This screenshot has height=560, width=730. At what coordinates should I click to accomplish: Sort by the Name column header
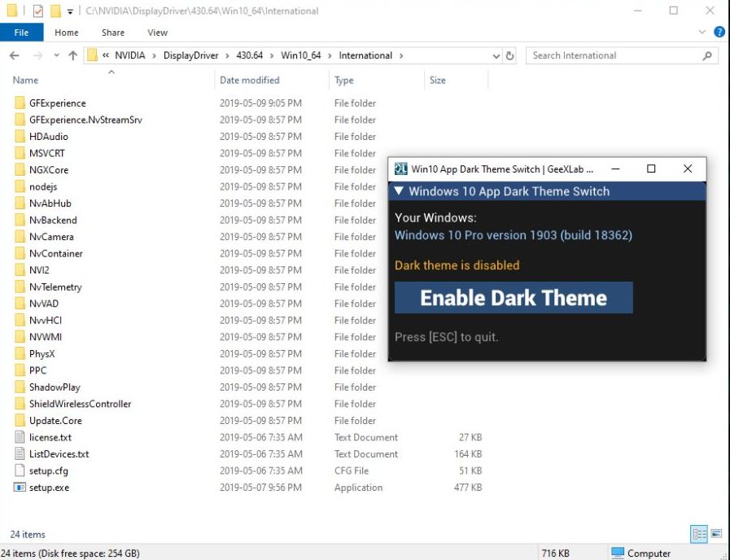click(25, 80)
